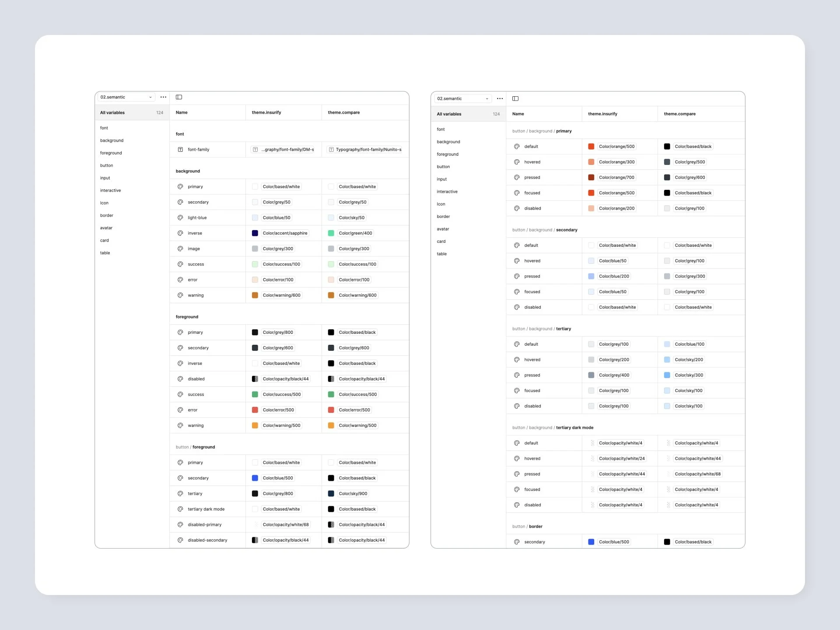This screenshot has width=840, height=630.
Task: Click Color/green/400 swatch for background inverse
Action: (331, 233)
